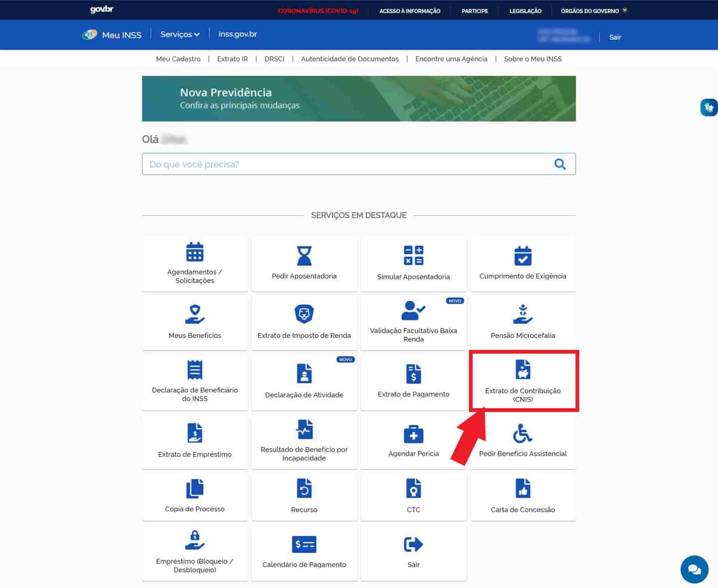
Task: Click the search magnifier icon
Action: 560,164
